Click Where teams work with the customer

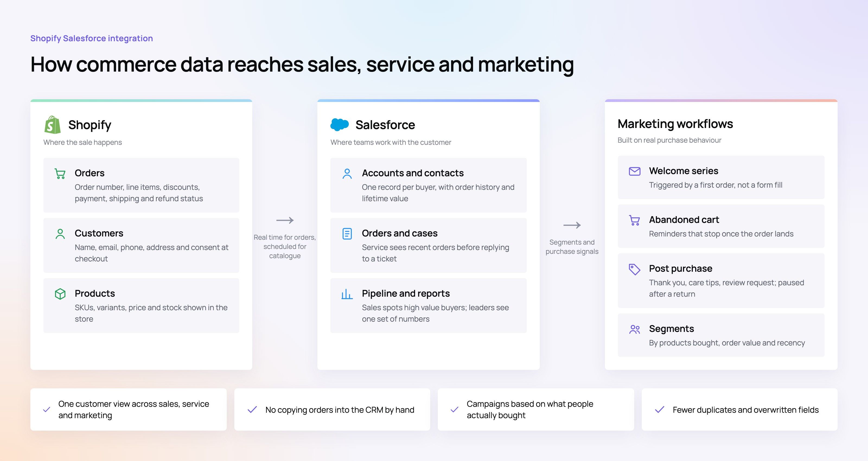(x=391, y=142)
